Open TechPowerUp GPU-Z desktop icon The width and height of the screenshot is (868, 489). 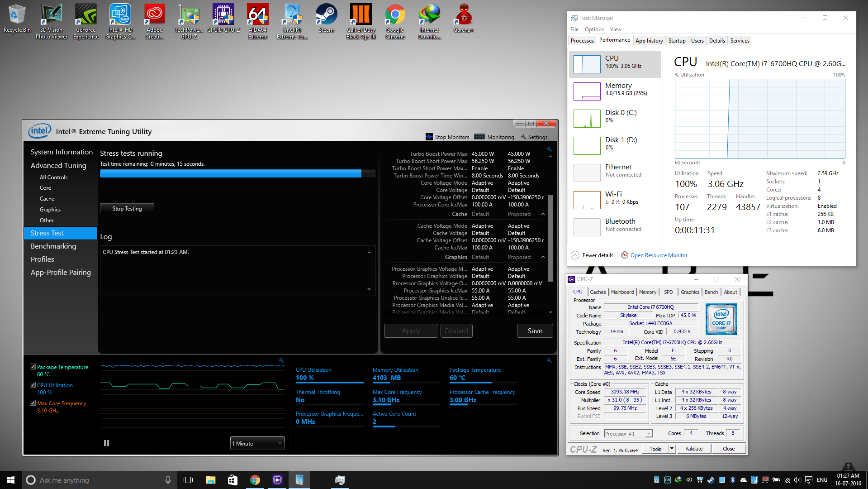[x=189, y=21]
